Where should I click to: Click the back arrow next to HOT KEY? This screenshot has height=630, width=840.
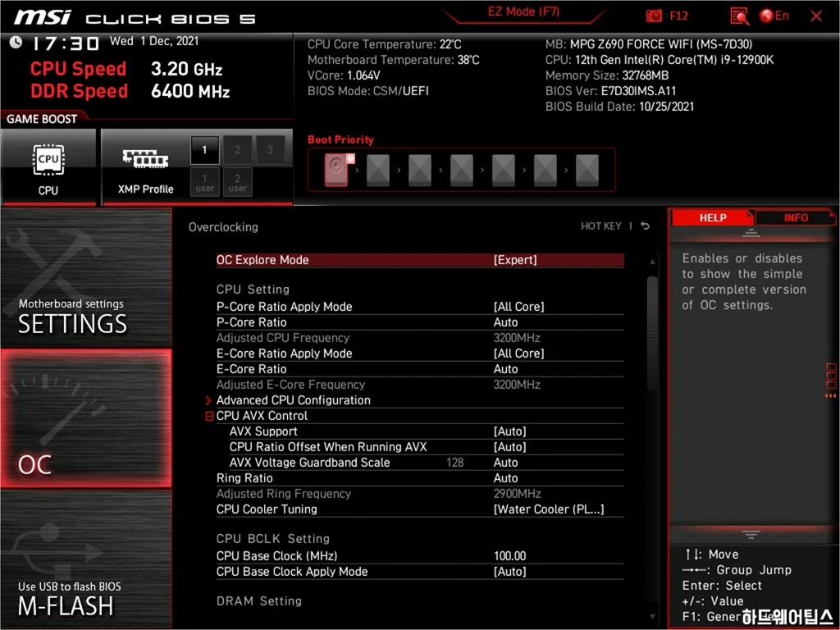click(x=645, y=226)
